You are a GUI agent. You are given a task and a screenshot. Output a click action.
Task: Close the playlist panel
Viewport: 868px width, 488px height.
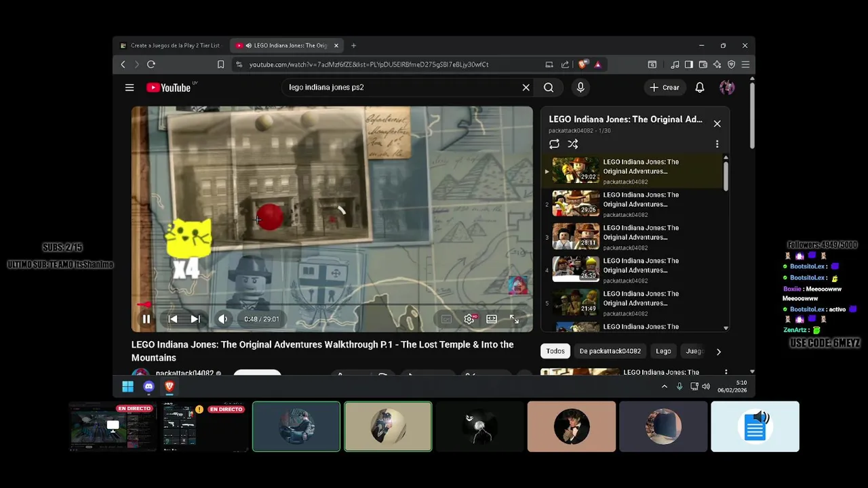point(717,124)
